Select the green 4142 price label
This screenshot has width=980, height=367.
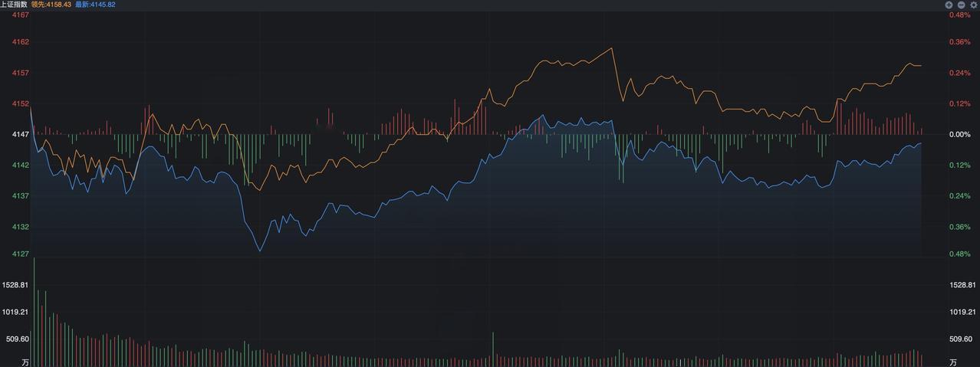tap(21, 165)
